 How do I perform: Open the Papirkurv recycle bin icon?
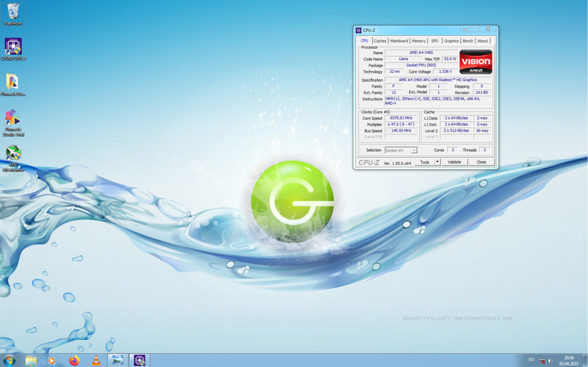tap(13, 12)
